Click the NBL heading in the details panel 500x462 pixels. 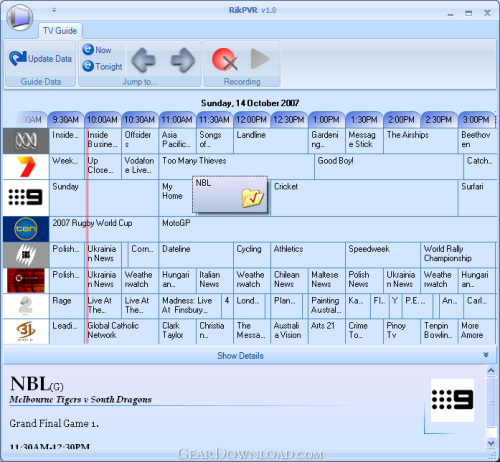(30, 384)
